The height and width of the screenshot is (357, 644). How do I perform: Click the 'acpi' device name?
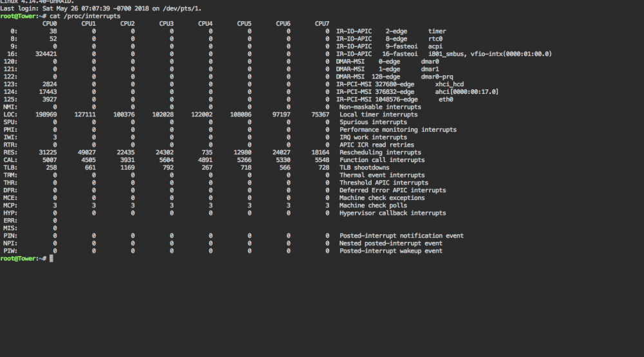pyautogui.click(x=435, y=46)
